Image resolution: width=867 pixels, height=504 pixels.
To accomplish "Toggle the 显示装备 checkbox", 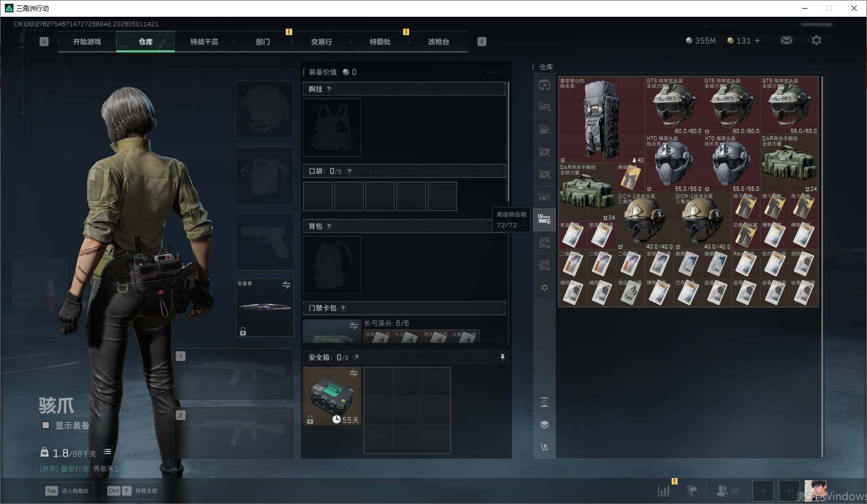I will pyautogui.click(x=45, y=425).
